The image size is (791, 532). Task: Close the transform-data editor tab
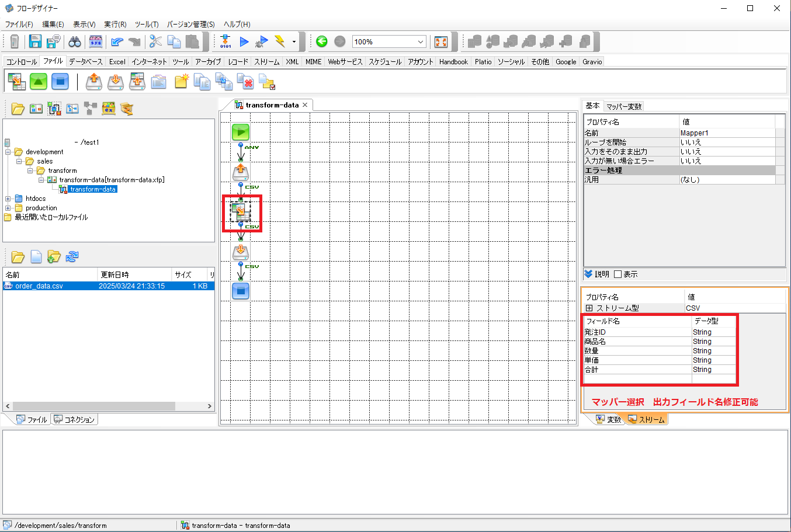click(x=305, y=105)
